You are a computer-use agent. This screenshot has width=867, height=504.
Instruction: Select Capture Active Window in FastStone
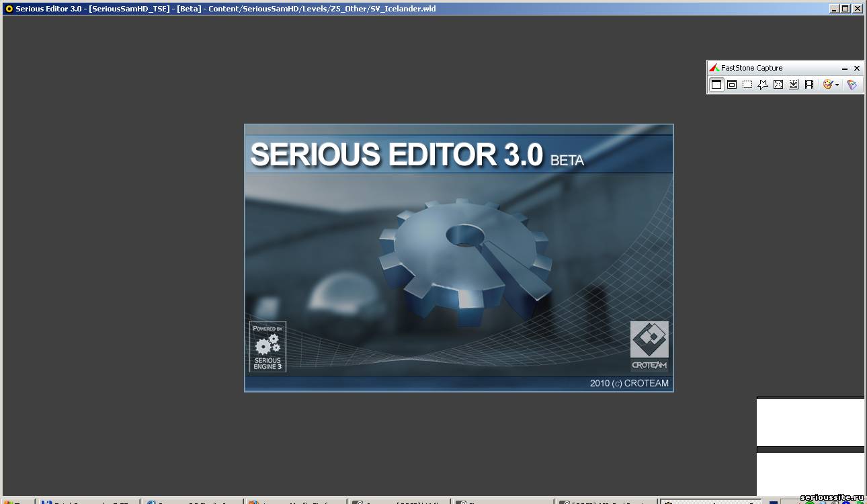pos(716,85)
